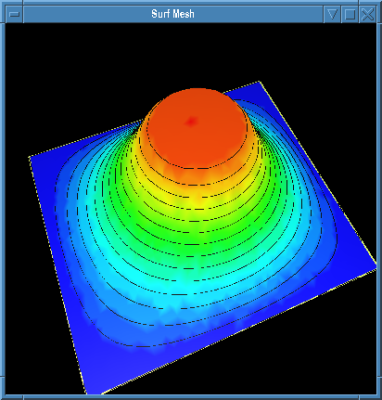Open the window menu button at the title bar's left
The height and width of the screenshot is (400, 382).
pyautogui.click(x=14, y=14)
